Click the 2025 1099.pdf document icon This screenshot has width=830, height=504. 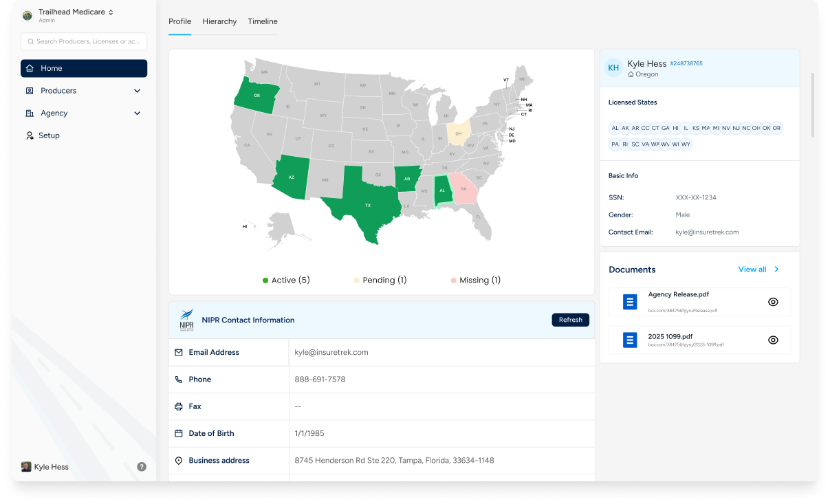(x=630, y=340)
